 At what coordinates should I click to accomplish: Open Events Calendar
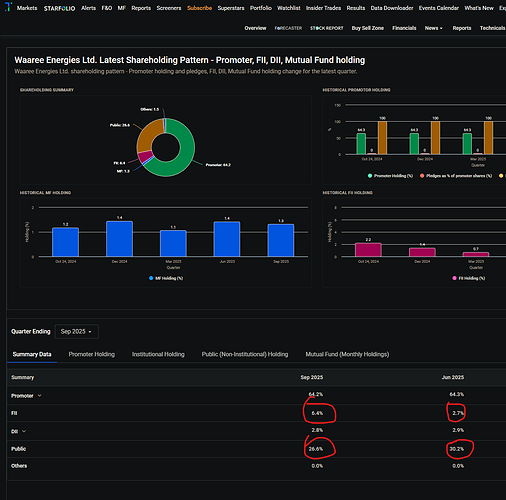[439, 8]
